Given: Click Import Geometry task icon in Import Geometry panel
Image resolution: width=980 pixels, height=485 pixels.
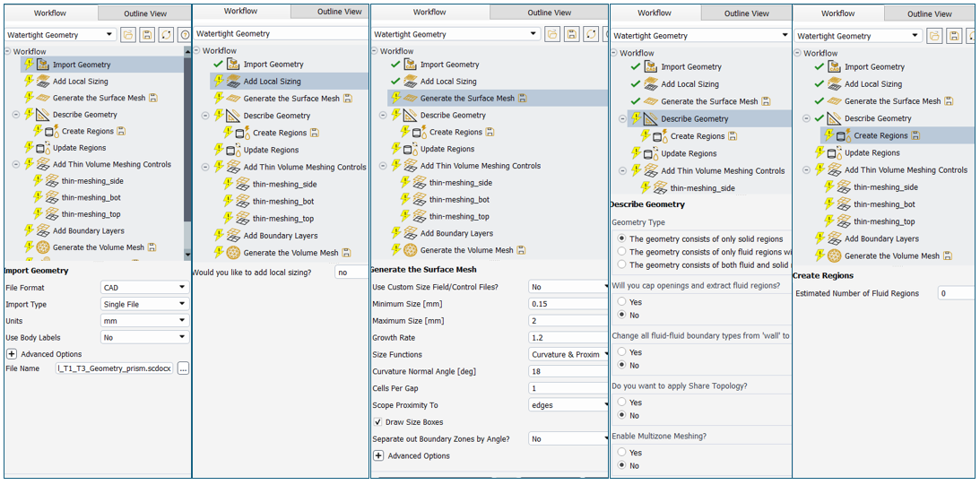Looking at the screenshot, I should [x=42, y=65].
